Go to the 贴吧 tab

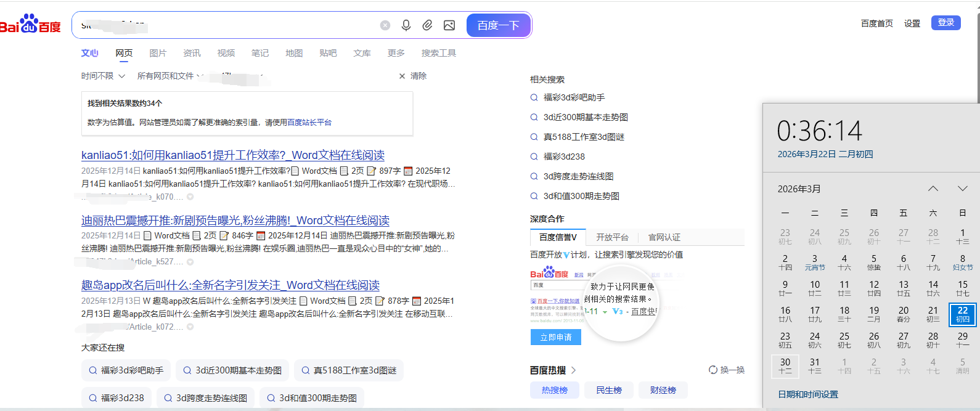pyautogui.click(x=328, y=53)
